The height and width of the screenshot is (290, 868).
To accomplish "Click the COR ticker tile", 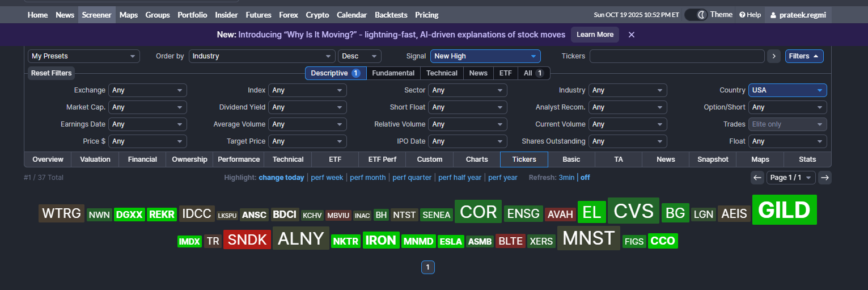I will [x=478, y=212].
